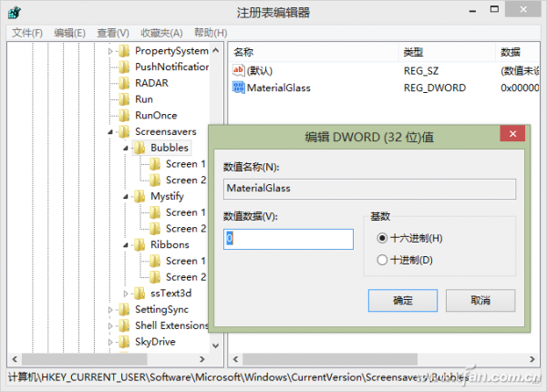Screen dimensions: 547x392
Task: Click the 确定 button in DWORD dialog
Action: (403, 300)
